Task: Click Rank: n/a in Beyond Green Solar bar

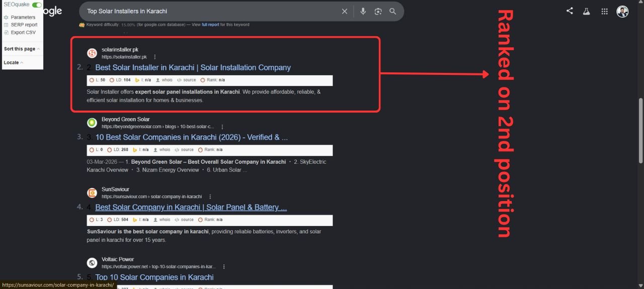Action: [x=210, y=150]
